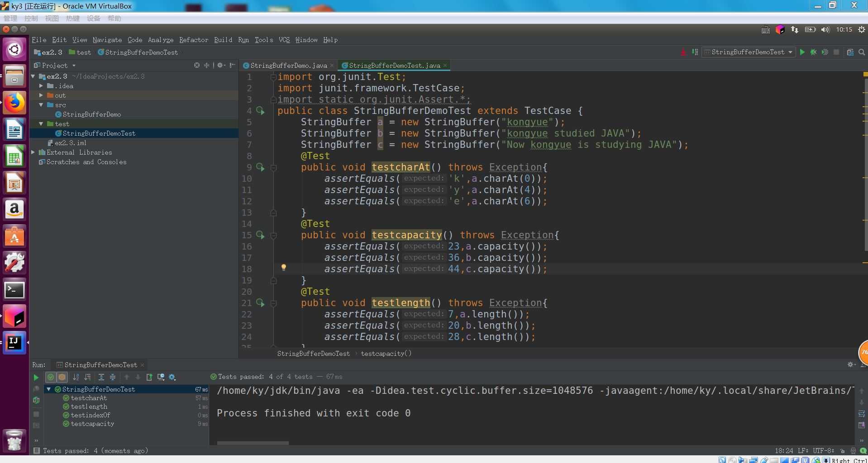This screenshot has height=463, width=868.
Task: Click test breadcrumb in navigation bar
Action: click(x=80, y=52)
